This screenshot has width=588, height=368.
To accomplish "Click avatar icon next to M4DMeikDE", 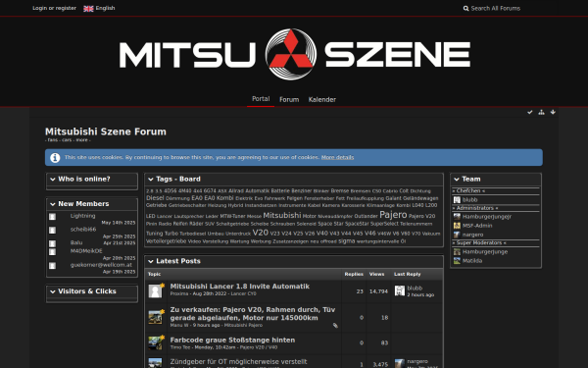I will 53,251.
